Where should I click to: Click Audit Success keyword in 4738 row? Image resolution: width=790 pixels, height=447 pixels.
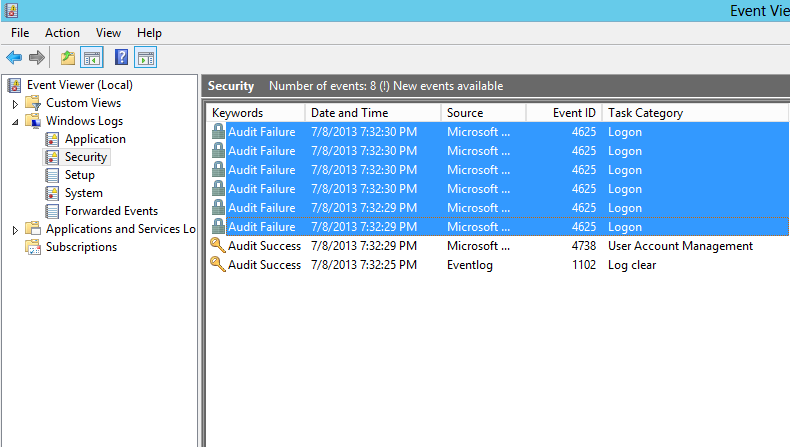pyautogui.click(x=265, y=246)
